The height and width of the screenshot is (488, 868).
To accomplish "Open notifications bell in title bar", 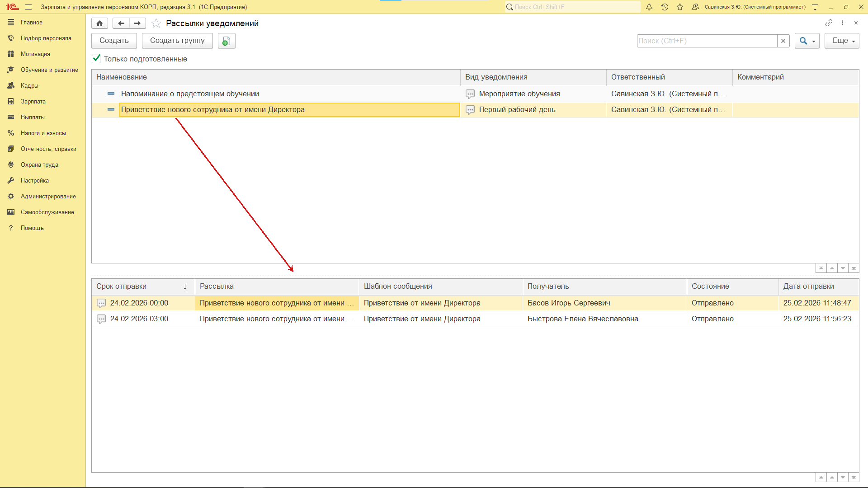I will (649, 7).
